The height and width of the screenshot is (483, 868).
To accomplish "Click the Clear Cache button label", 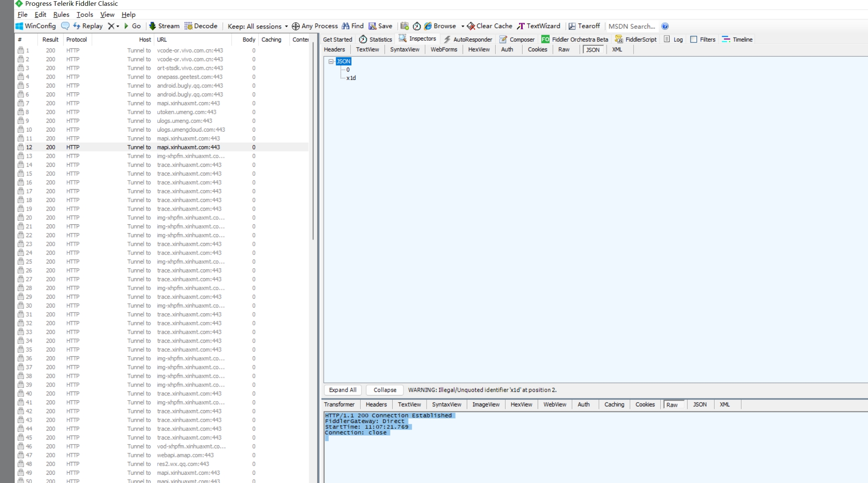I will [494, 26].
